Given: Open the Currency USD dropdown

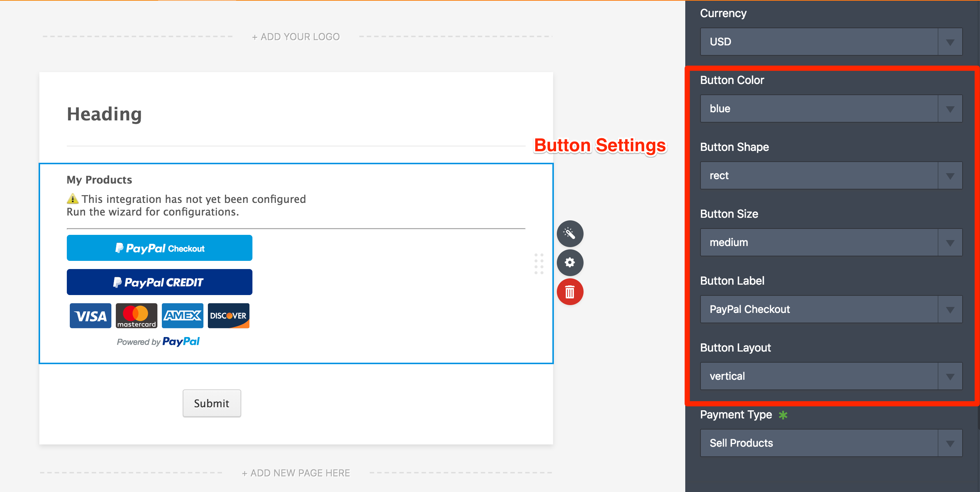Looking at the screenshot, I should pyautogui.click(x=831, y=42).
